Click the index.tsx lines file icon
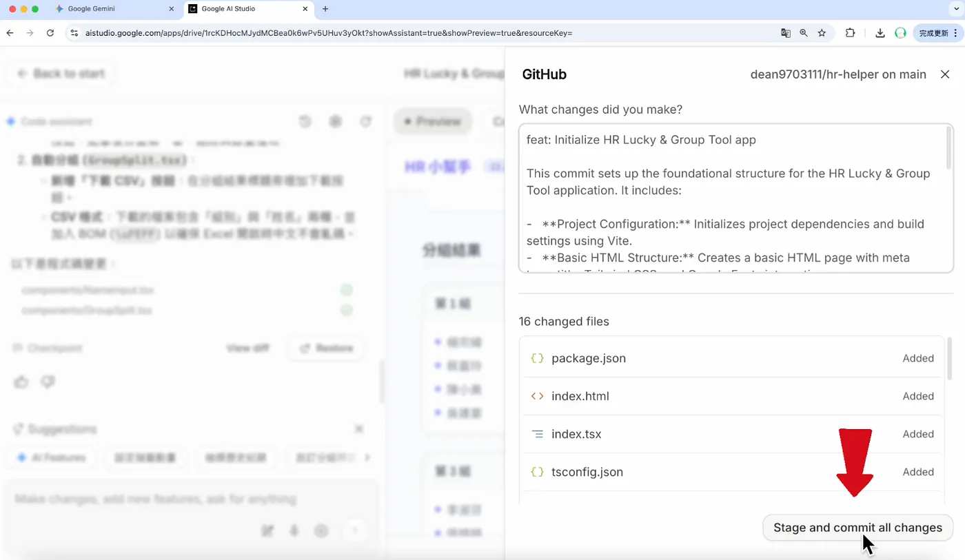 [x=537, y=434]
